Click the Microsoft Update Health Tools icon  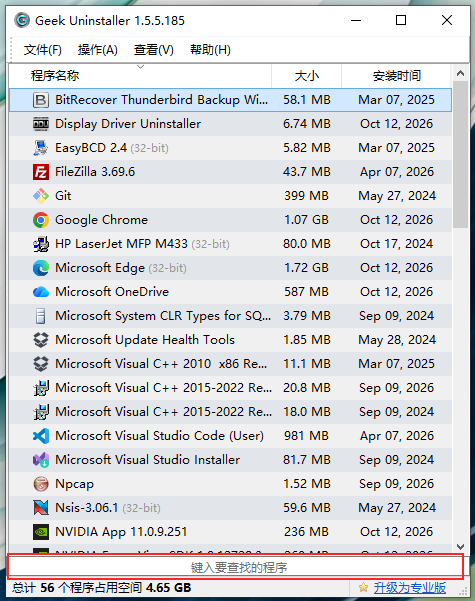[41, 340]
